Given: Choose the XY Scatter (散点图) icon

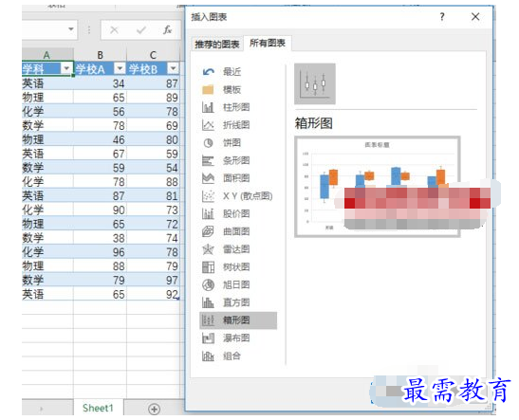Looking at the screenshot, I should 208,196.
